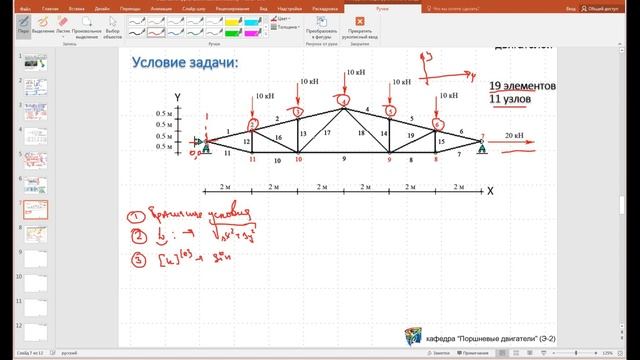Activate the Выбор объектов cursor tool
Screen dimensions: 640x360
coord(113,27)
